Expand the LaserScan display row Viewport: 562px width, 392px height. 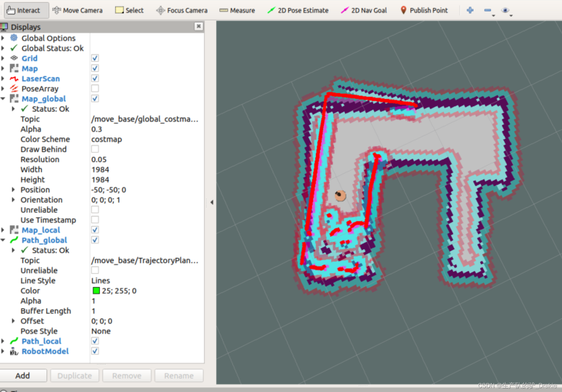(x=3, y=78)
